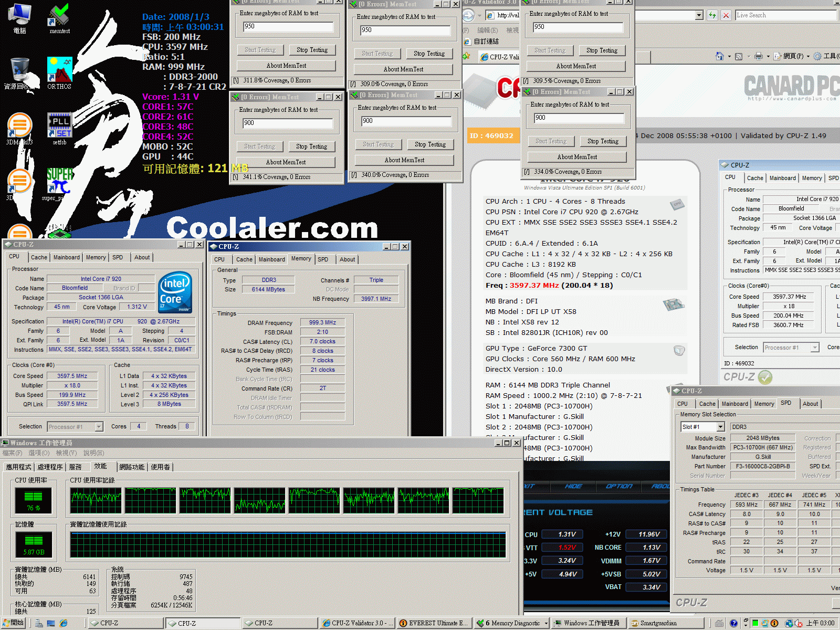Click the CPU usage 76 % gauge

tap(34, 499)
